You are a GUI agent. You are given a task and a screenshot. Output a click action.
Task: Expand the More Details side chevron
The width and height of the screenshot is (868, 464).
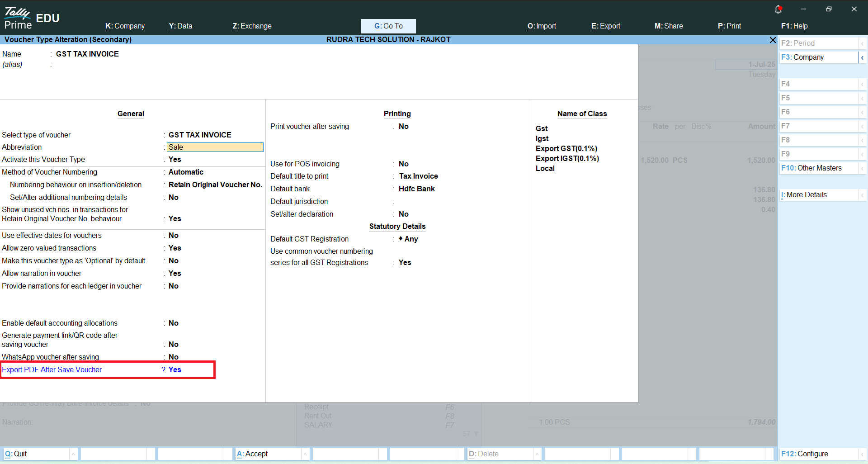[862, 195]
